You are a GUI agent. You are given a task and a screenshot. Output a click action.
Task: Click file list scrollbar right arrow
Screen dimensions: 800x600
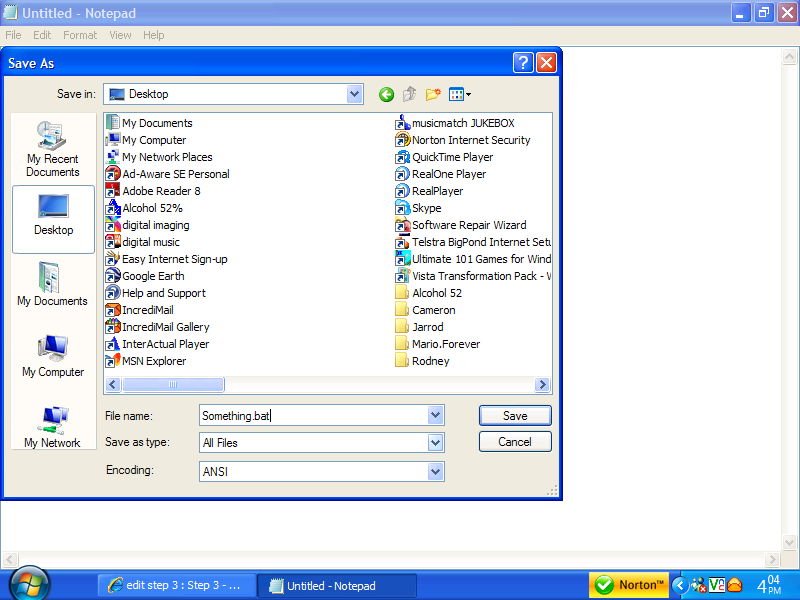(x=542, y=385)
